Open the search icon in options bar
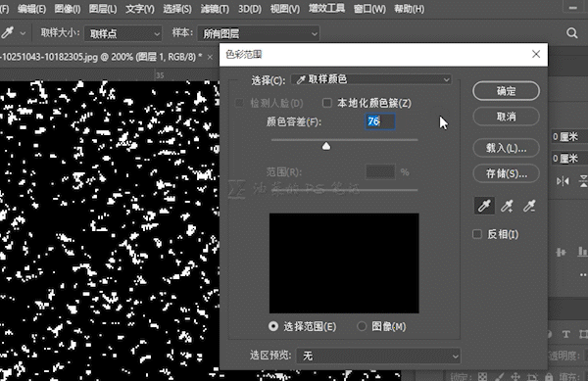 coord(572,33)
